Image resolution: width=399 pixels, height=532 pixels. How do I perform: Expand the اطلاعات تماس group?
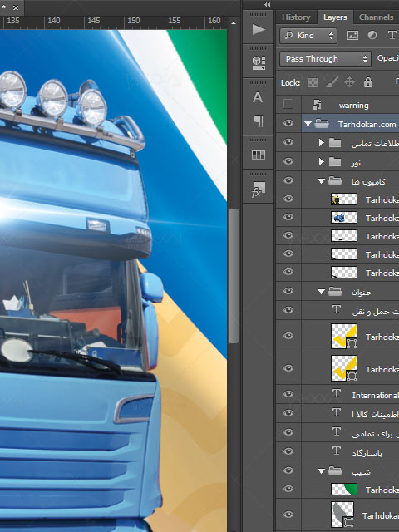pyautogui.click(x=321, y=143)
